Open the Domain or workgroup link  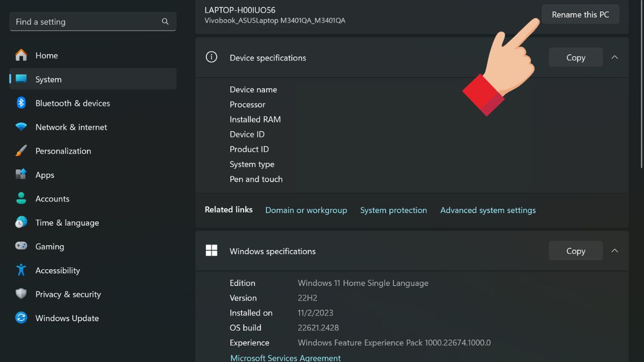(306, 210)
